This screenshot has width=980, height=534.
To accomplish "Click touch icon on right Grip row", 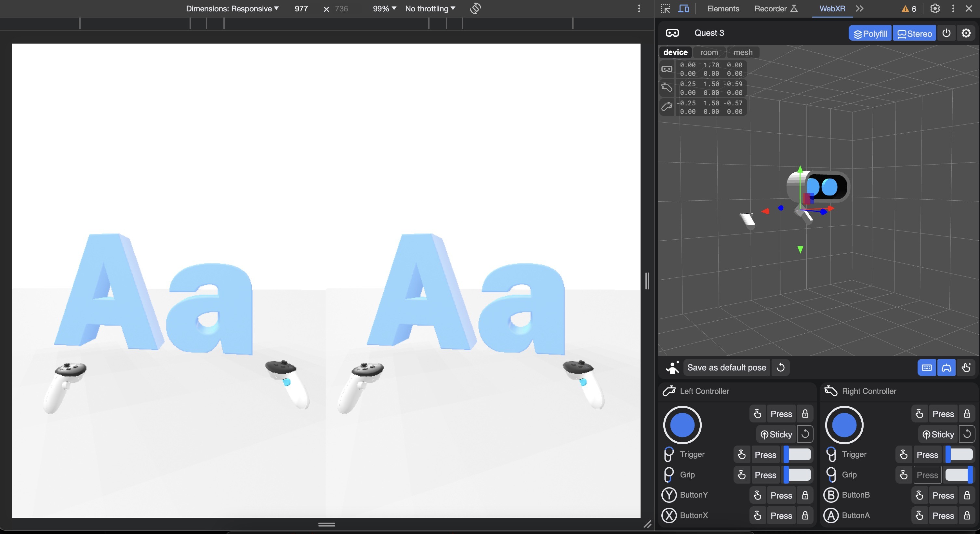I will [x=904, y=474].
